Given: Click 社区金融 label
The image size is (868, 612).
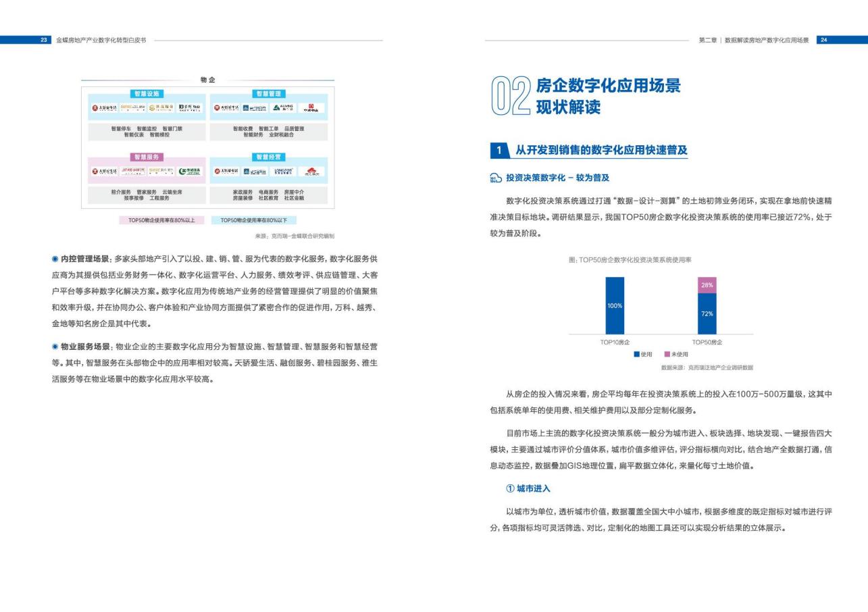Looking at the screenshot, I should 295,198.
